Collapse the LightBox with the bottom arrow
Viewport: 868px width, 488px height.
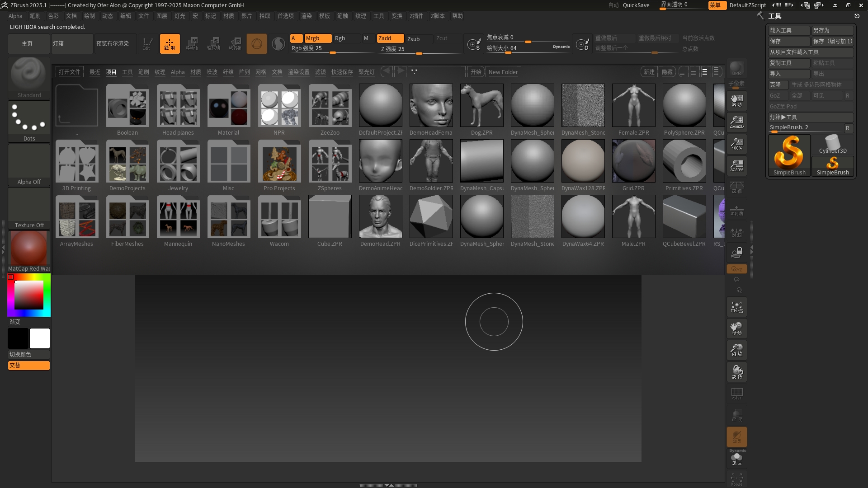tap(388, 484)
